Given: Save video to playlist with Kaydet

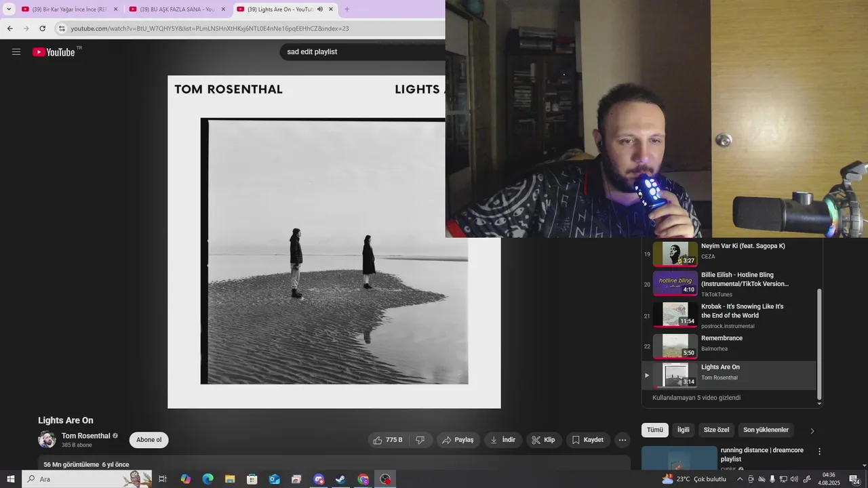Looking at the screenshot, I should [588, 440].
